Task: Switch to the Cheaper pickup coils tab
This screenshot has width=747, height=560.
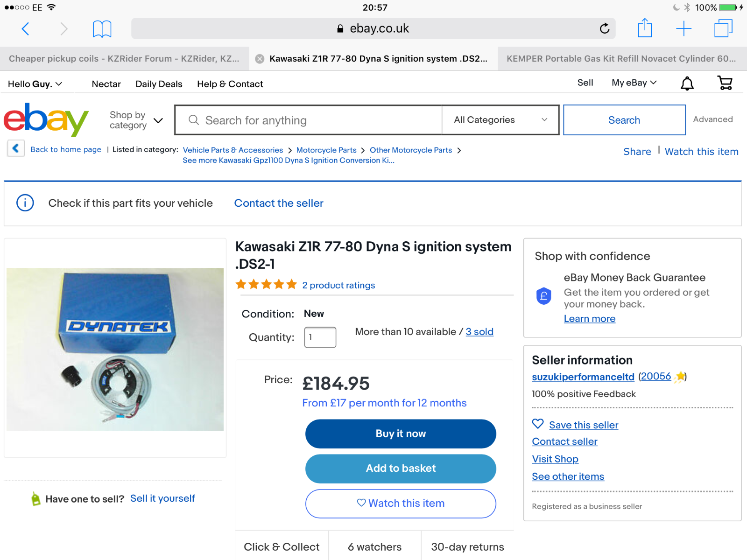Action: [124, 59]
